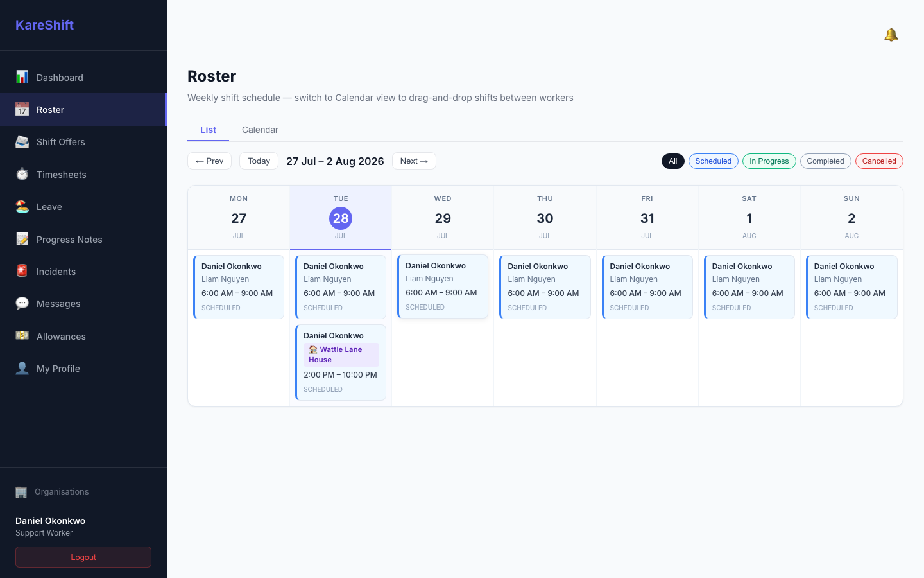
Task: Click the Thu 30 column header
Action: pos(545,218)
